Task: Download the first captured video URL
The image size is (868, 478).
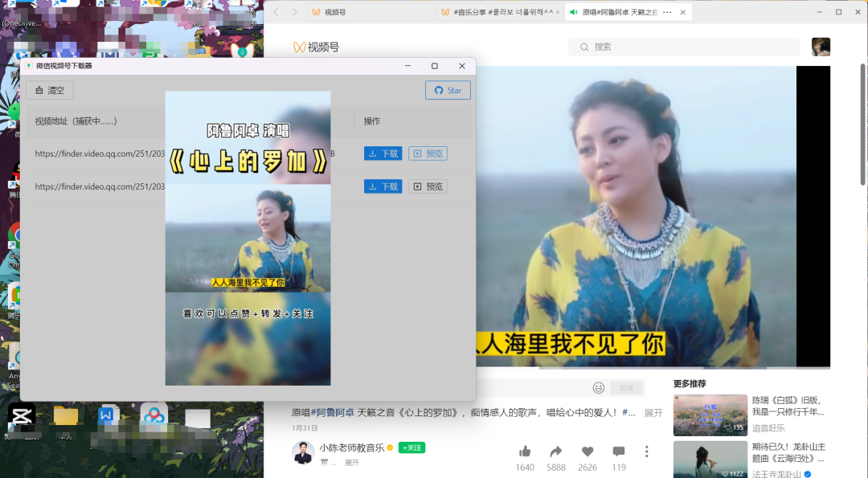Action: [383, 153]
